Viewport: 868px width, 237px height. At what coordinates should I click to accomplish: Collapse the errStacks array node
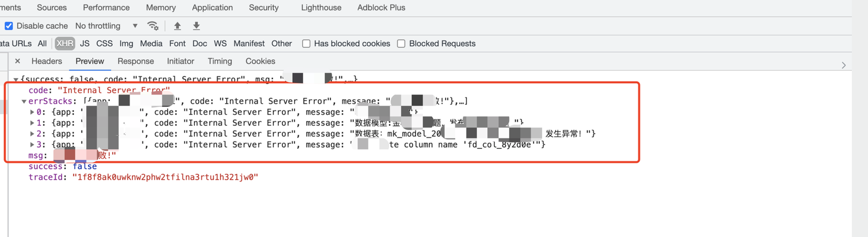(x=24, y=101)
